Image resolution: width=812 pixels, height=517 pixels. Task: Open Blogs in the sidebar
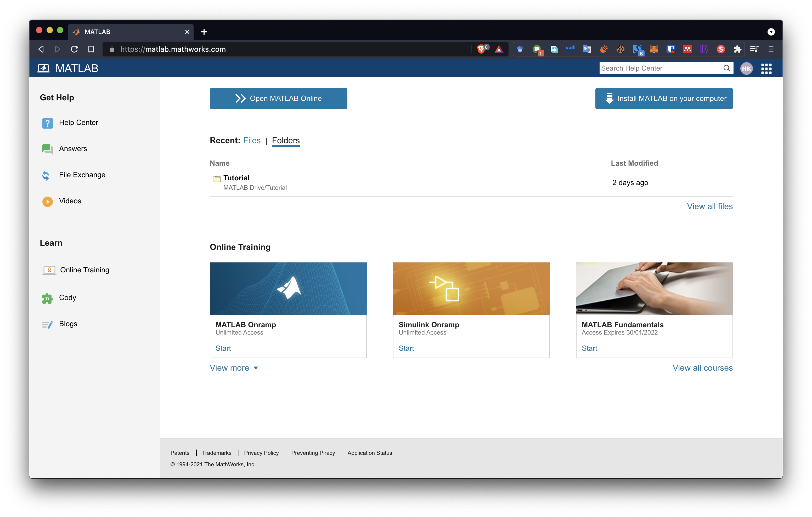[68, 324]
